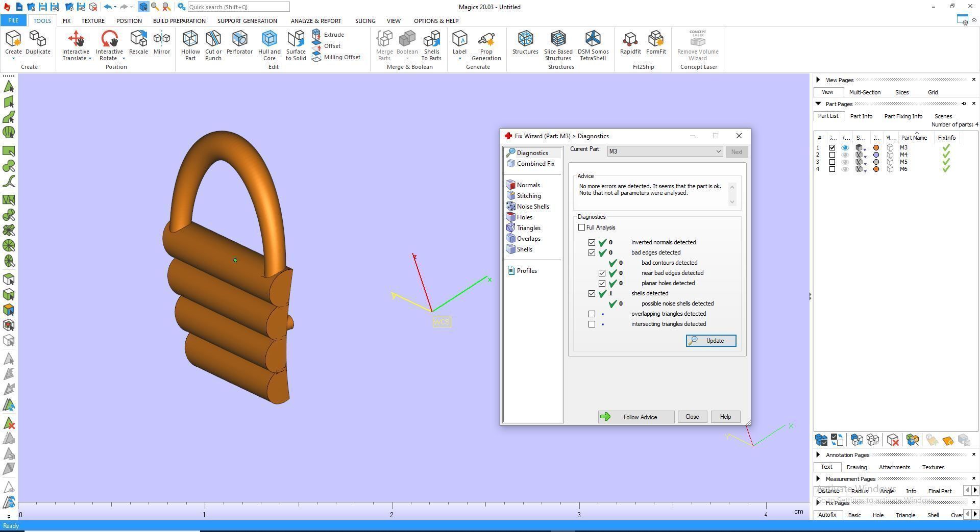The image size is (980, 532).
Task: Duplicate the selected part
Action: (x=38, y=43)
